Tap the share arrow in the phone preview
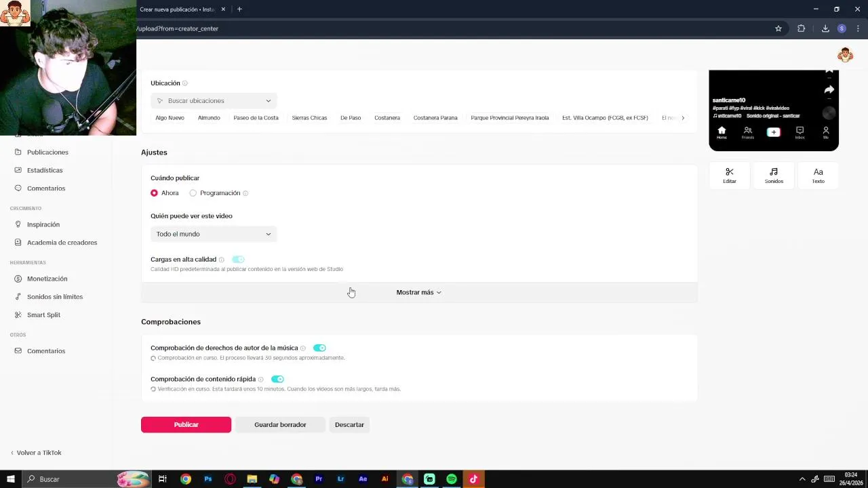The image size is (868, 488). tap(829, 89)
